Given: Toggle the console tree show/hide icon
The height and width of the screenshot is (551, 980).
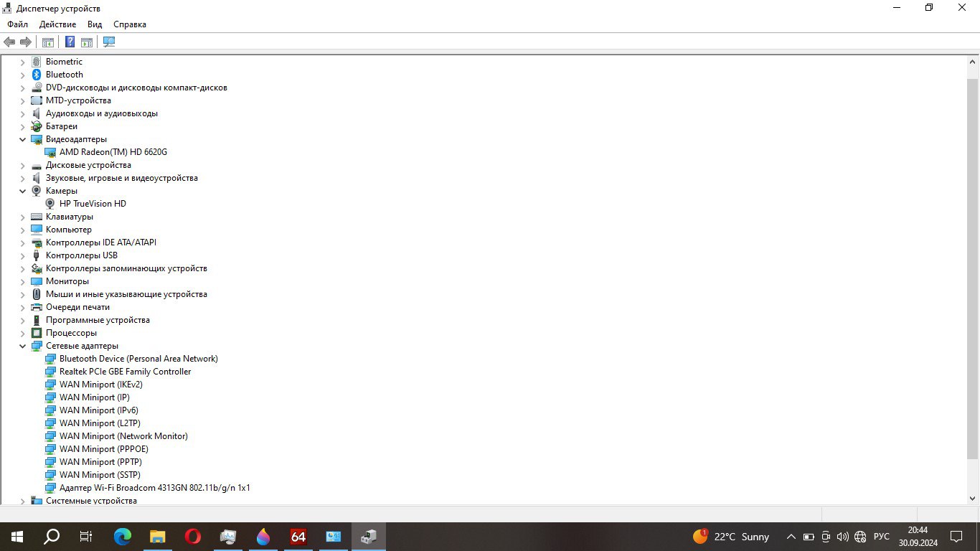Looking at the screenshot, I should pyautogui.click(x=48, y=42).
